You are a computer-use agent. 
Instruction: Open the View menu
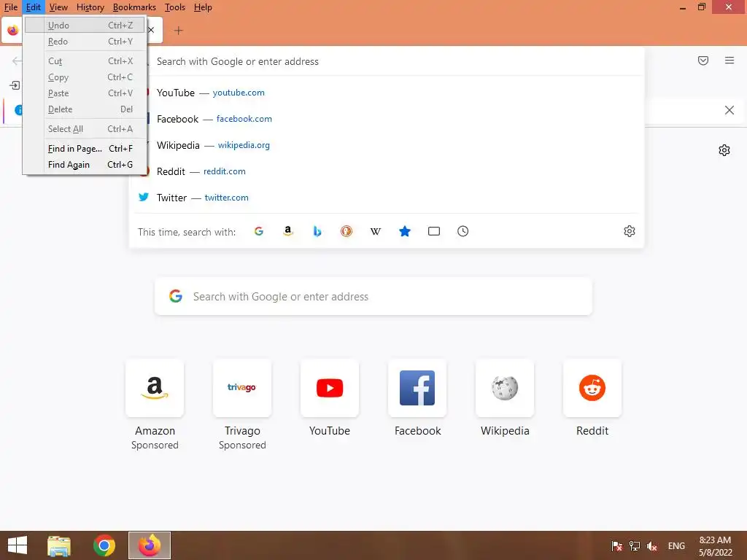pyautogui.click(x=58, y=7)
